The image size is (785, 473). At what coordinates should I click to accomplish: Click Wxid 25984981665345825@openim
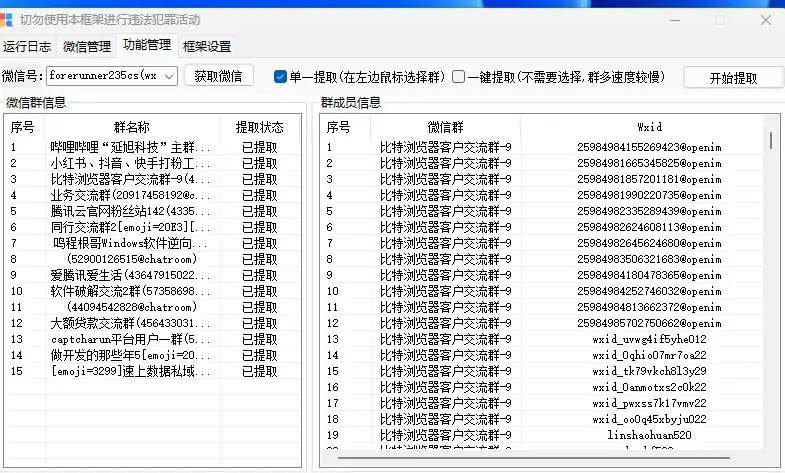click(x=649, y=164)
